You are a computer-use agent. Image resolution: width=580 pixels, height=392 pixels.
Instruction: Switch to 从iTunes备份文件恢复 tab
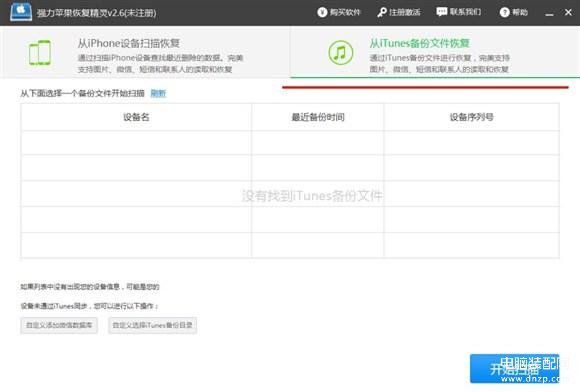[x=435, y=52]
